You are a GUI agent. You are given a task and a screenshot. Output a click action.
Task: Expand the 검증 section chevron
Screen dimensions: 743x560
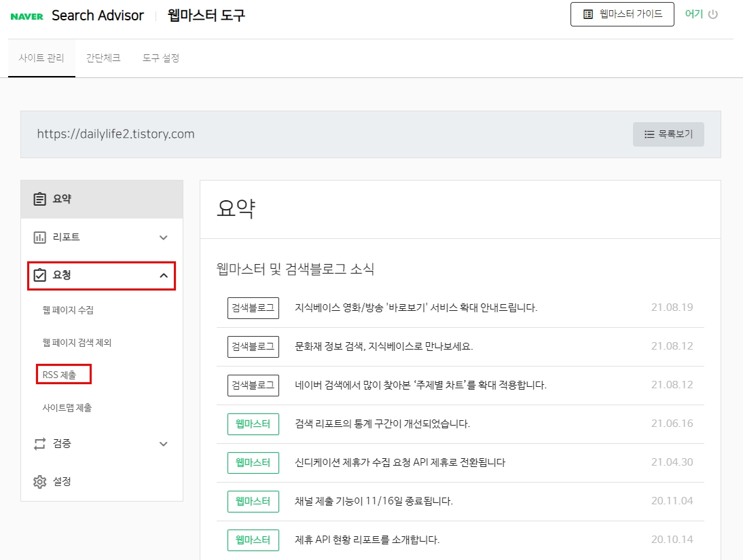[x=164, y=444]
